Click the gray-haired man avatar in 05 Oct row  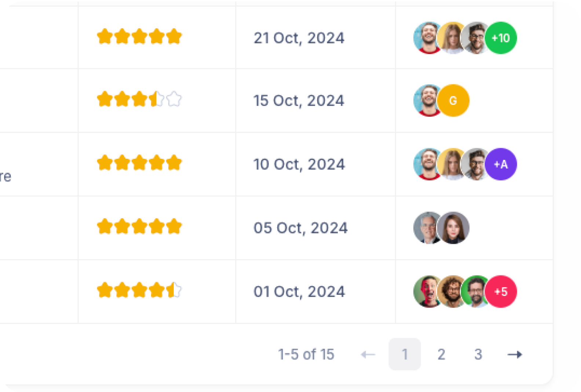click(427, 228)
